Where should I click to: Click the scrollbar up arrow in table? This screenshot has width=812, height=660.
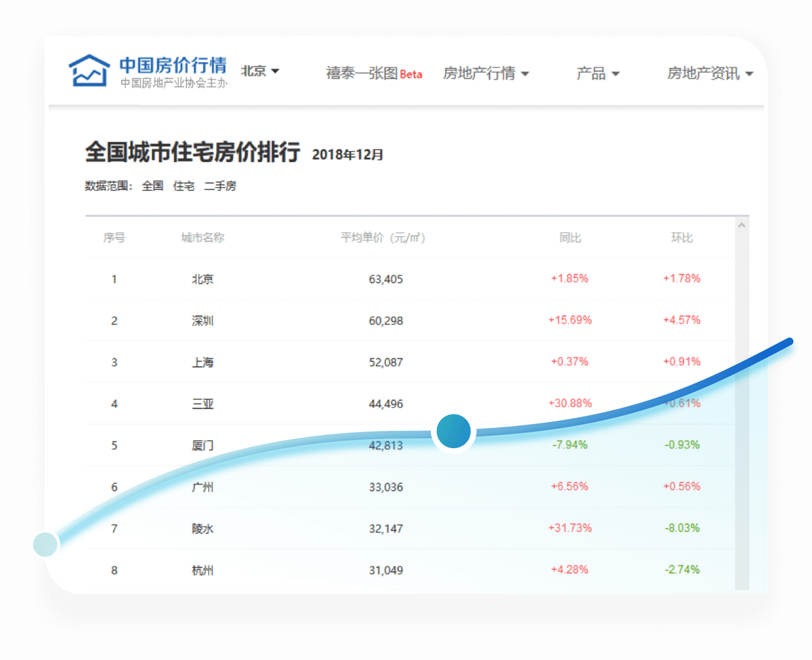tap(742, 225)
